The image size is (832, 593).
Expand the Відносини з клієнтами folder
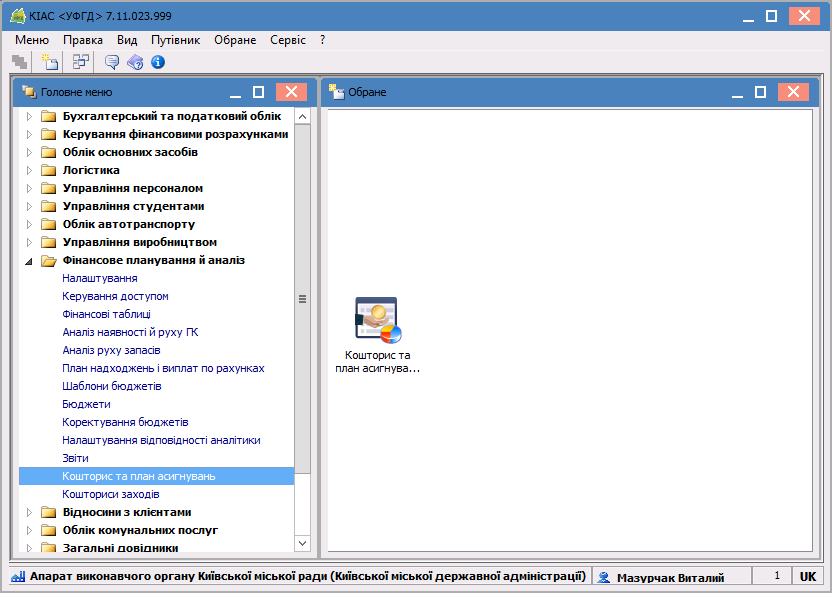29,512
